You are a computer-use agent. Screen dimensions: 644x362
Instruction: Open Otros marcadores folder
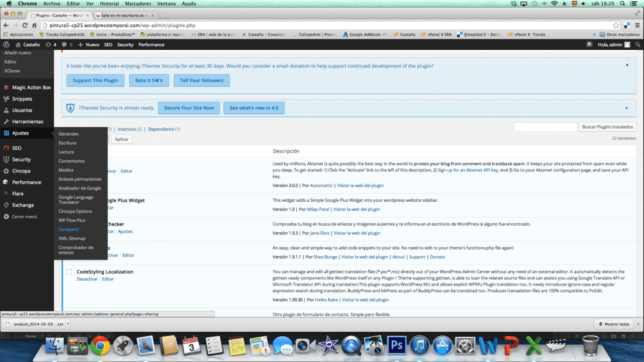tap(620, 35)
